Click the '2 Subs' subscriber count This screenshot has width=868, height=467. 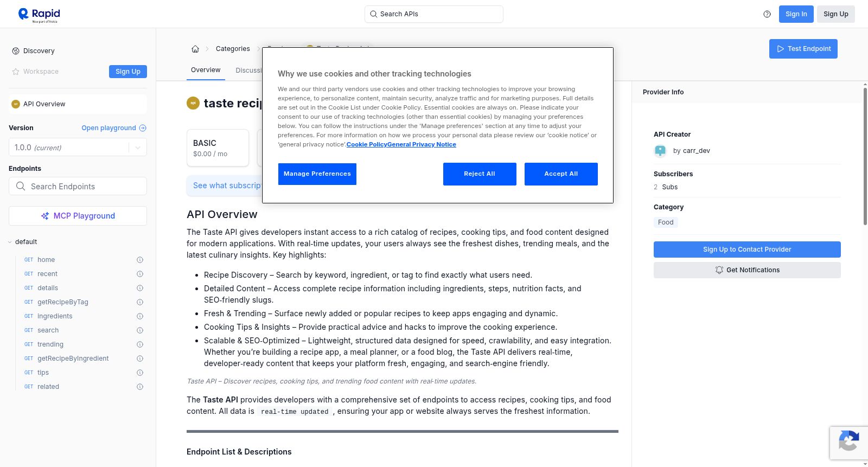coord(666,187)
